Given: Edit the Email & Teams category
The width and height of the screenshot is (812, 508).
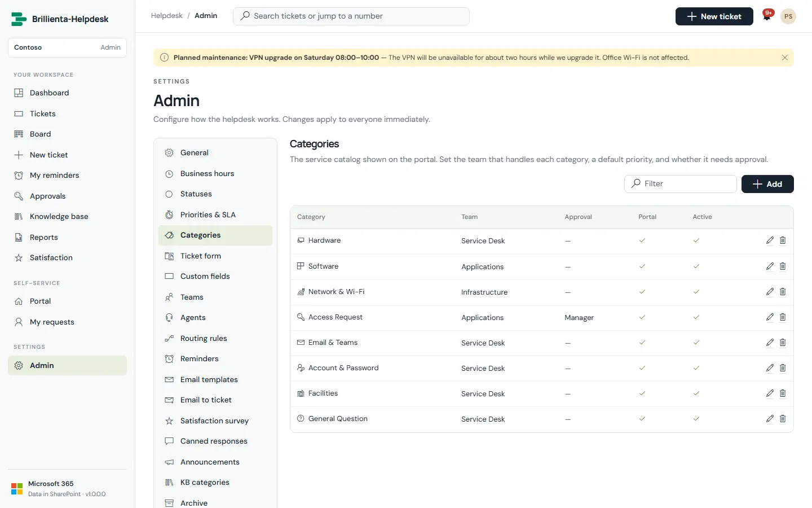Looking at the screenshot, I should pos(770,343).
